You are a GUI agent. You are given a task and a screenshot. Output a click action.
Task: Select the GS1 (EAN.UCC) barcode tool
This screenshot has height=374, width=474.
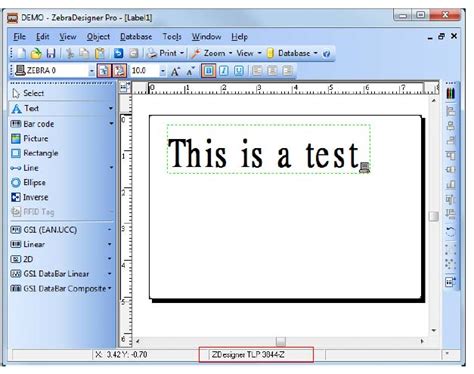pyautogui.click(x=61, y=230)
